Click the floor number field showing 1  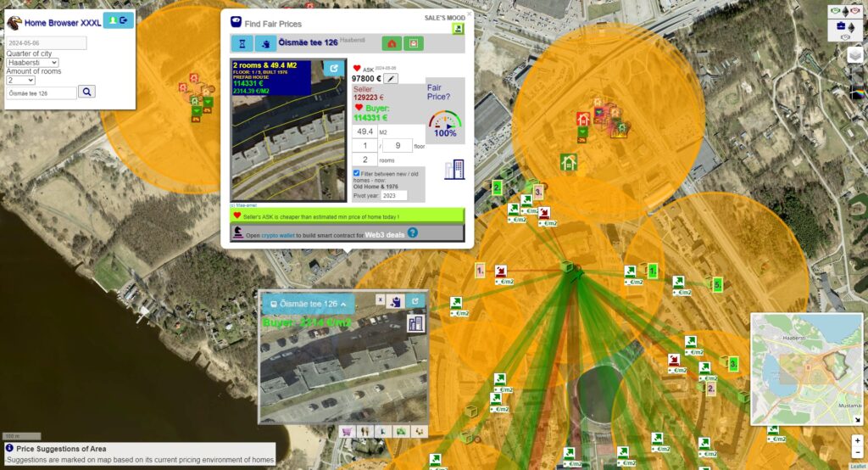tap(364, 145)
